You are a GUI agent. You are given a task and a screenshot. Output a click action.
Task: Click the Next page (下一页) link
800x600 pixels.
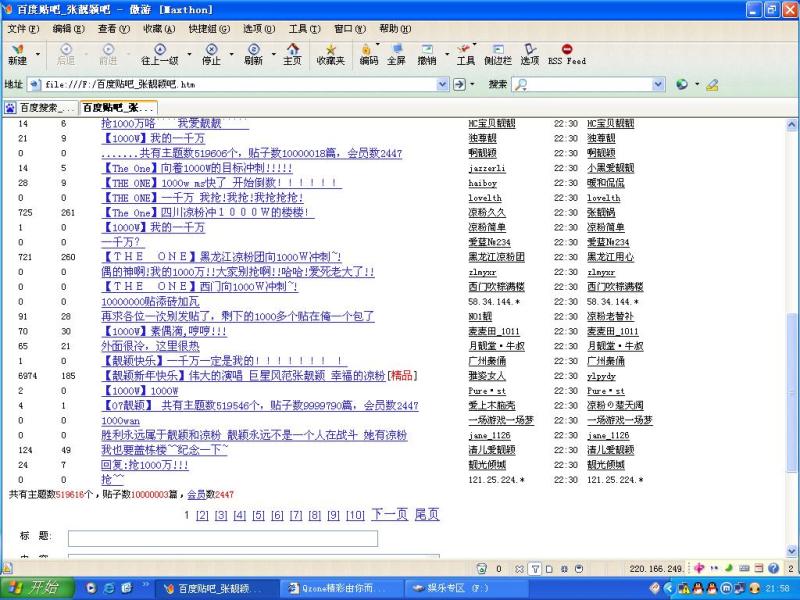tap(390, 514)
